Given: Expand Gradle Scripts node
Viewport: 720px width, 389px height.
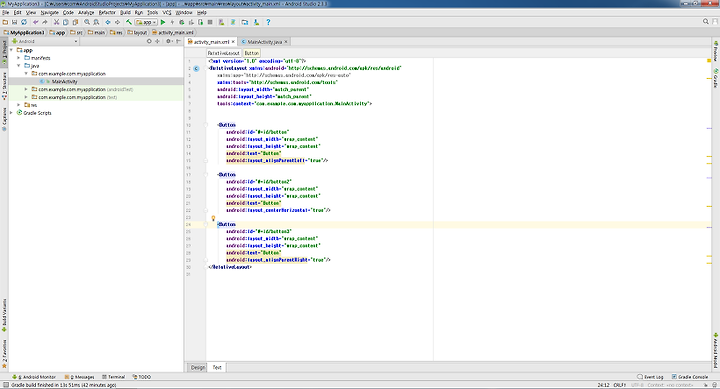Looking at the screenshot, I should (x=11, y=113).
